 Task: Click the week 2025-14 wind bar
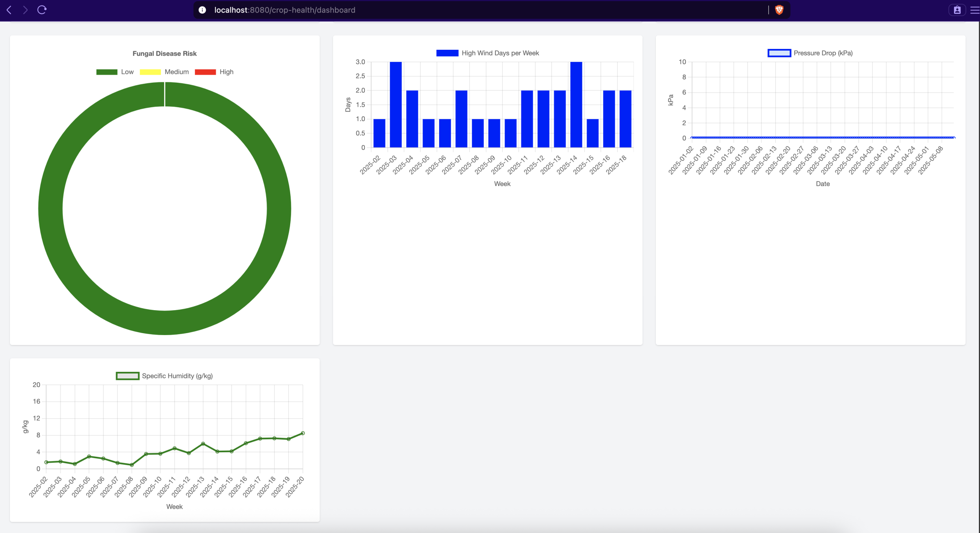click(576, 105)
